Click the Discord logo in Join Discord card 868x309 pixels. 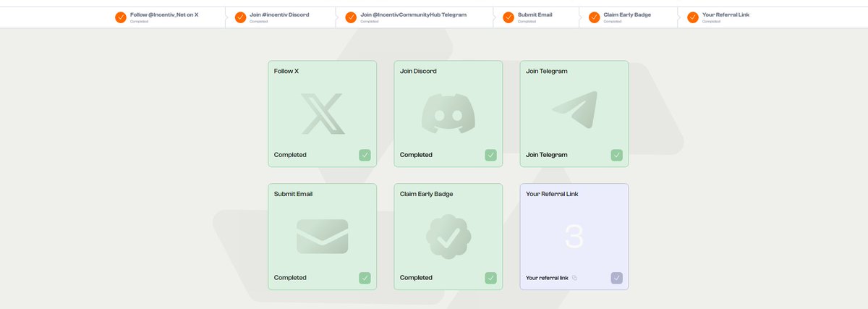[448, 114]
